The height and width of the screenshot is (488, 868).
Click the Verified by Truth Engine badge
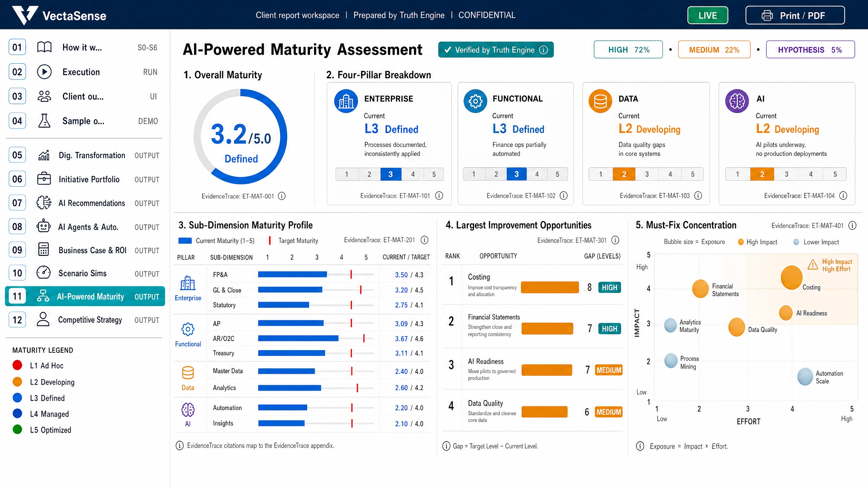point(496,50)
